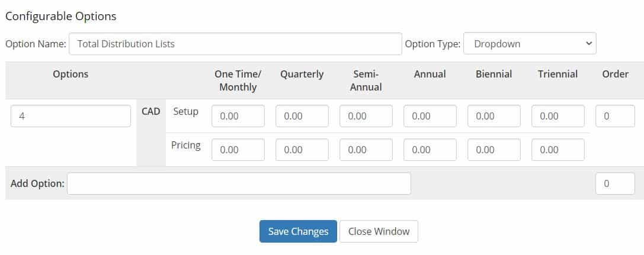Click the Pricing Annual price field
The image size is (644, 255).
tap(430, 150)
